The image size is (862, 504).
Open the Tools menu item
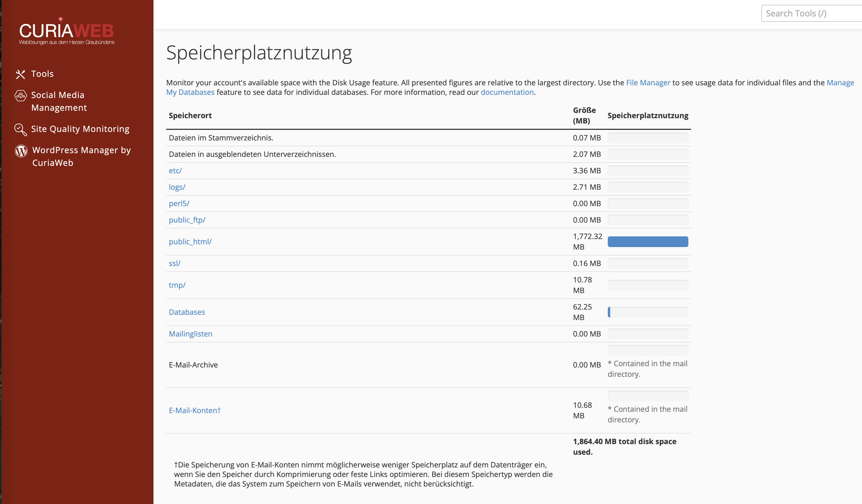(42, 74)
